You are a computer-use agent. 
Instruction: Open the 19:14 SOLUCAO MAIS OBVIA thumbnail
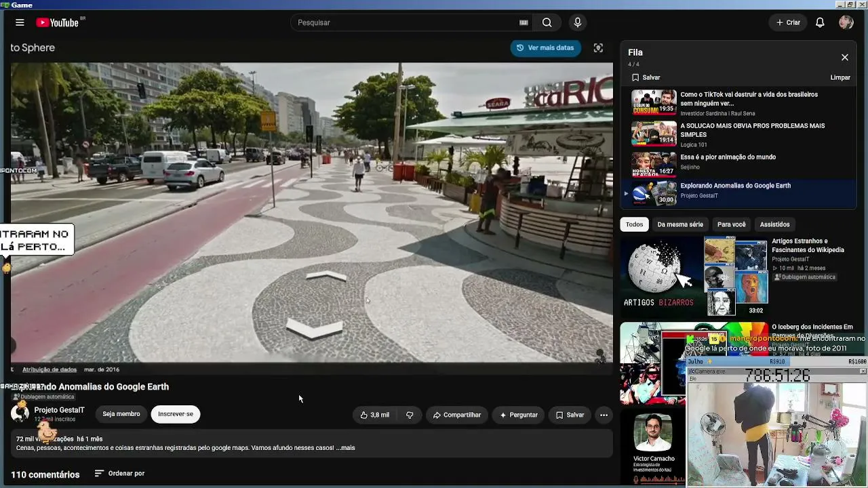pos(654,134)
